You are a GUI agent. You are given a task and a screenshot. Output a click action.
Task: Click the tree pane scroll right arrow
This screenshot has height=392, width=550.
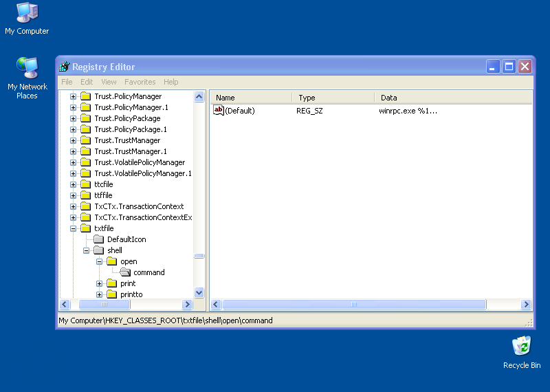pos(187,304)
